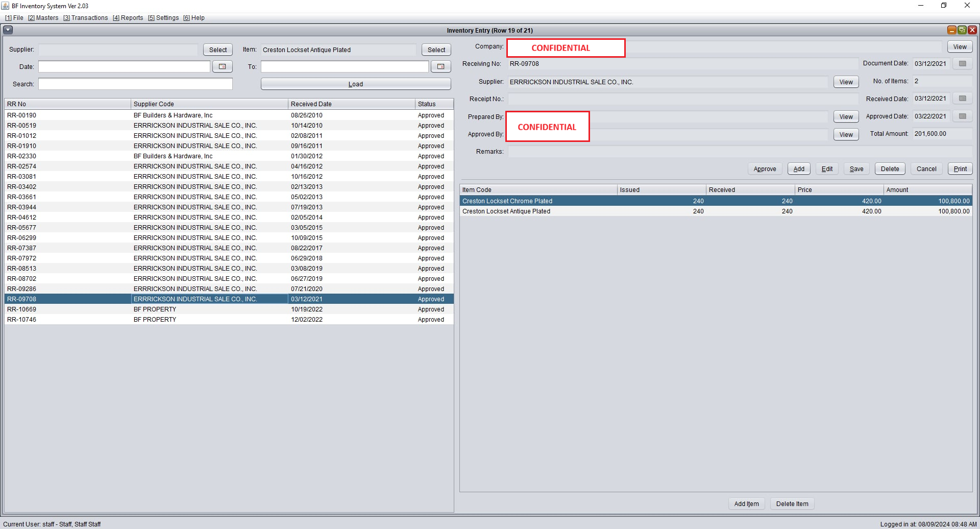
Task: Click View button beside Prepared By
Action: point(846,117)
